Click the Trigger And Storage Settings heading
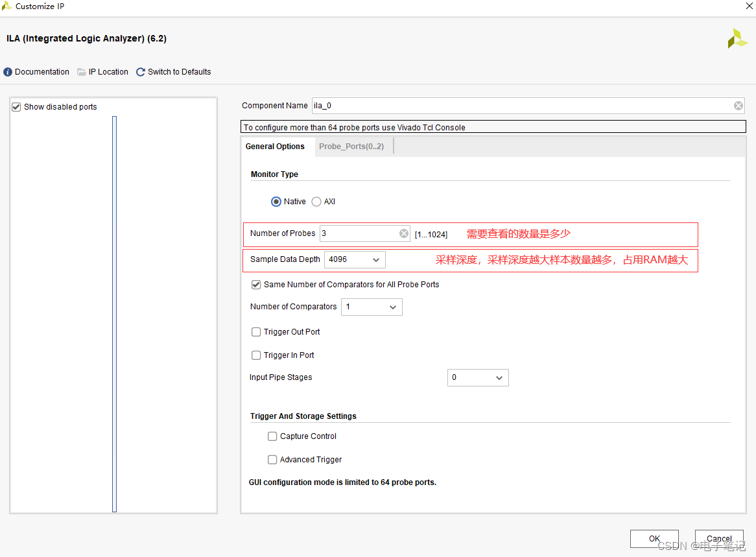The height and width of the screenshot is (557, 756). tap(303, 416)
